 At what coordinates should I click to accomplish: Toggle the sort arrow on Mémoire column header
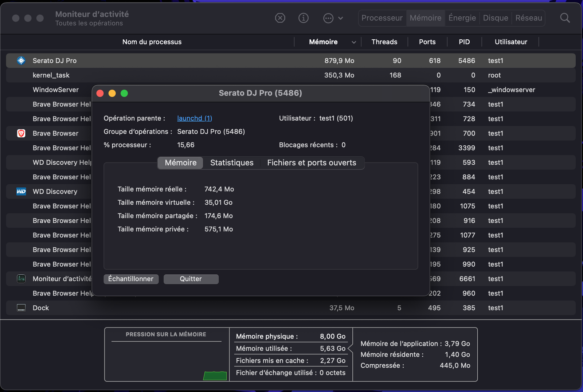[x=353, y=42]
